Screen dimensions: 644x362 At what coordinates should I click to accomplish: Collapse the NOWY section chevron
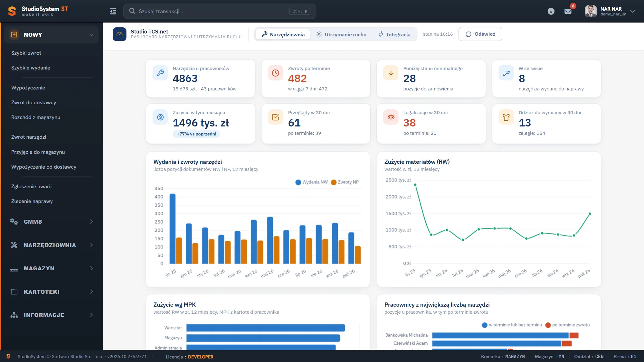pyautogui.click(x=91, y=35)
